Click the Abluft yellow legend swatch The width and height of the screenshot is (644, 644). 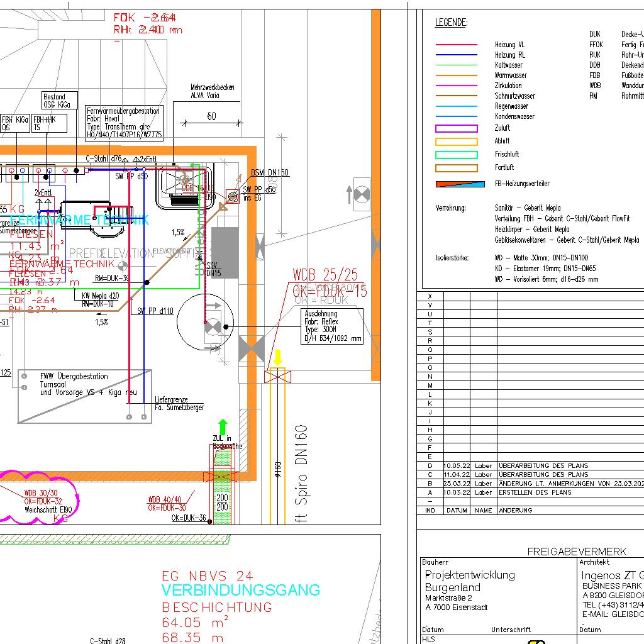(457, 142)
